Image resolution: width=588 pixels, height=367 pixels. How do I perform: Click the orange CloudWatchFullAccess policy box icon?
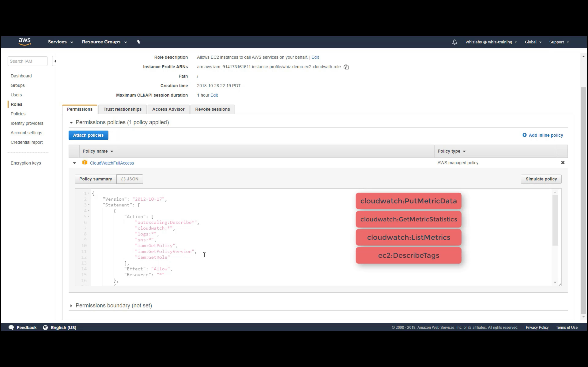(84, 162)
